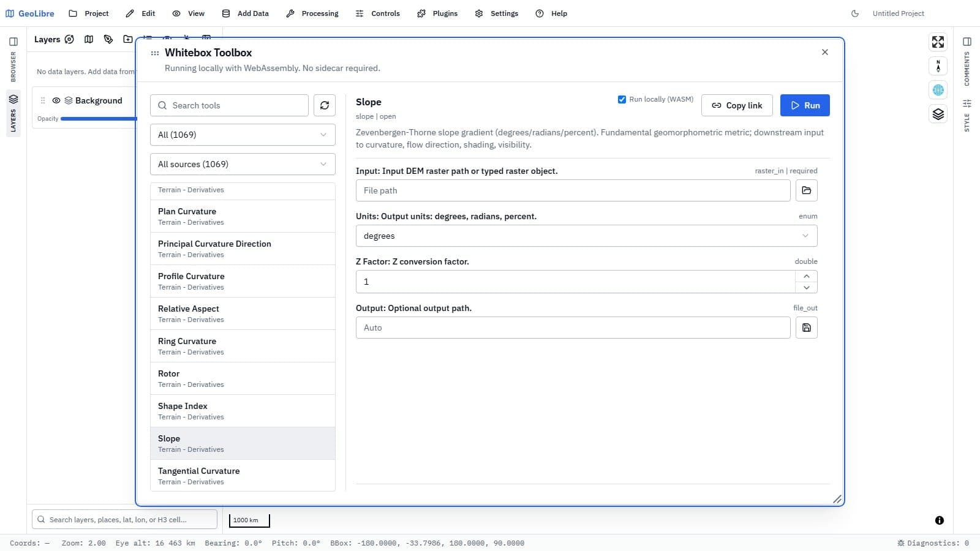Click the Search tools input field

229,105
